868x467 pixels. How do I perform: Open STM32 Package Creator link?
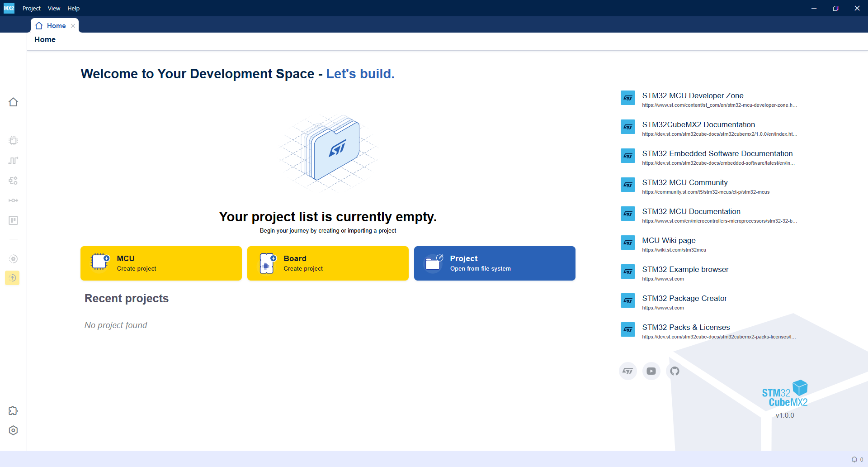point(684,298)
